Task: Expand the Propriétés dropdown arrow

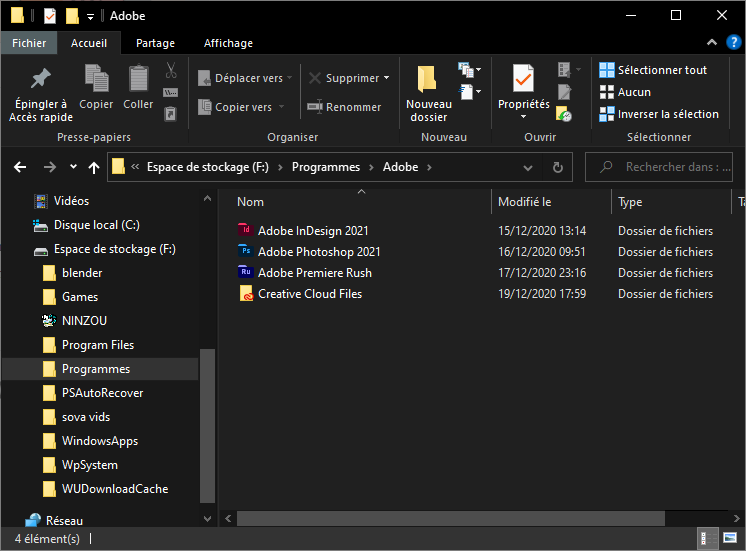Action: coord(523,117)
